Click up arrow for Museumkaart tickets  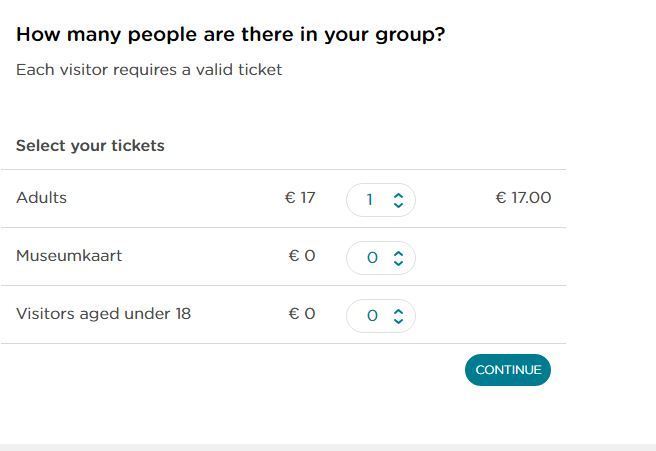398,253
